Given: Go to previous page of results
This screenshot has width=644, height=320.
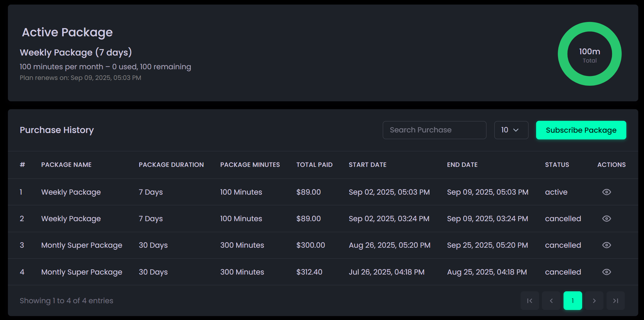Looking at the screenshot, I should point(551,301).
